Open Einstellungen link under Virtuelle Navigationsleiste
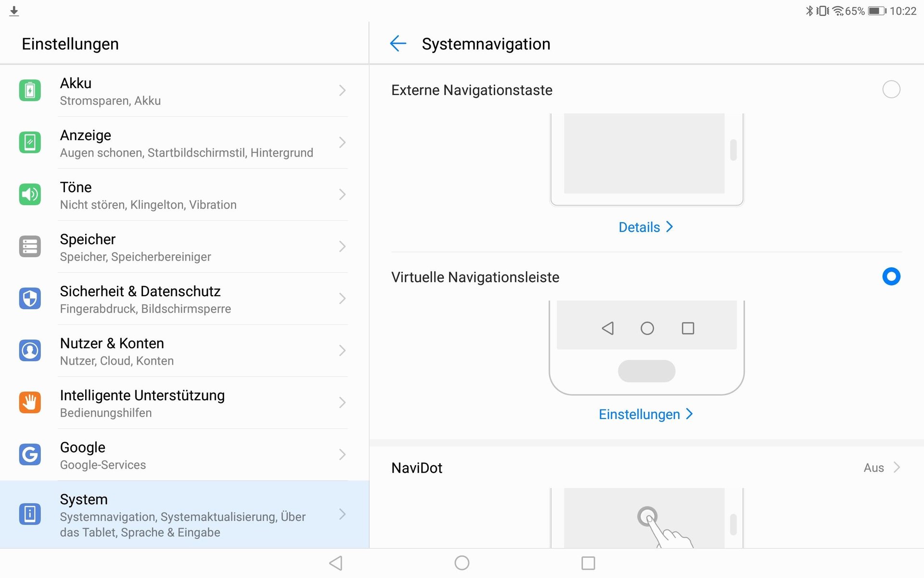 [x=646, y=414]
